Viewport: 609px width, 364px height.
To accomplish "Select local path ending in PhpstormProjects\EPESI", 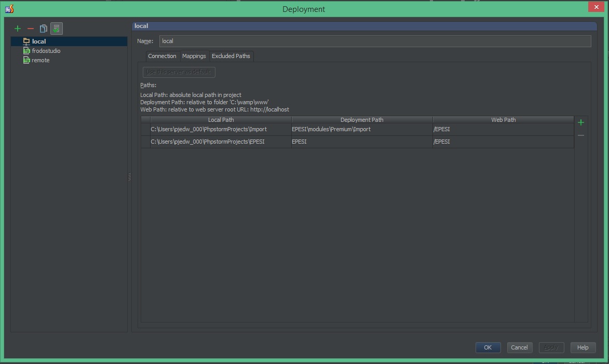I will [221, 142].
